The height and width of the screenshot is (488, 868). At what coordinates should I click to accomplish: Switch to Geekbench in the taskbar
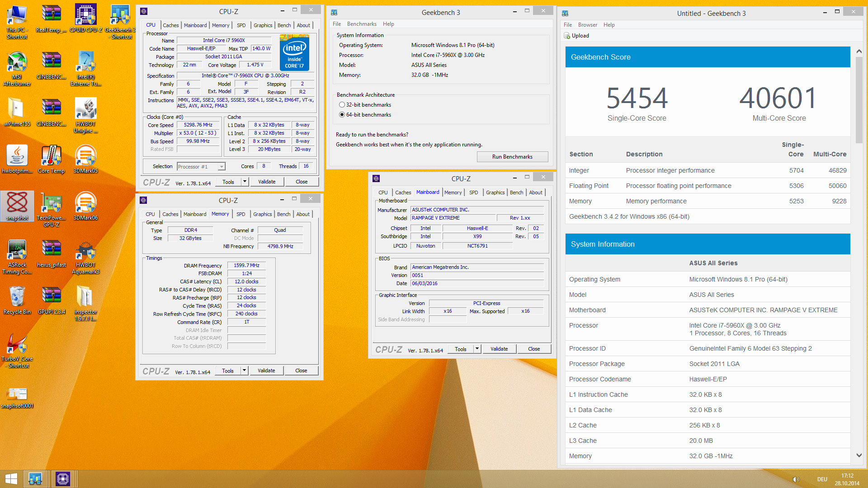pos(35,479)
